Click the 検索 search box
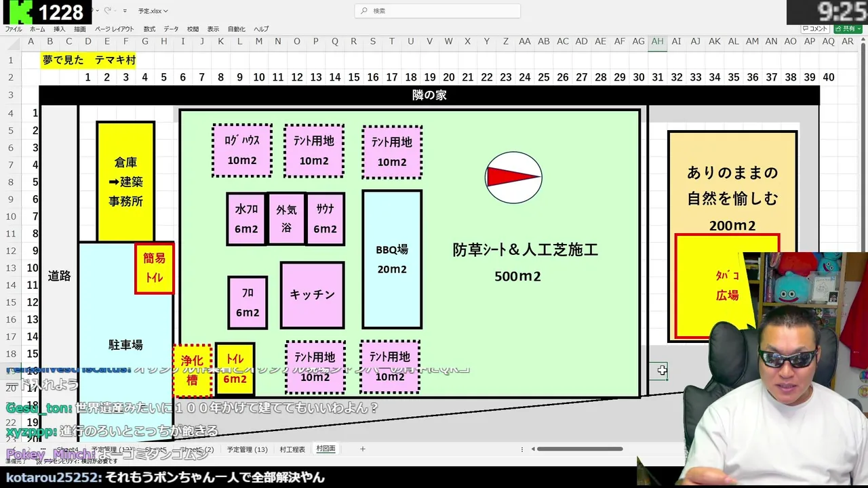 [437, 11]
